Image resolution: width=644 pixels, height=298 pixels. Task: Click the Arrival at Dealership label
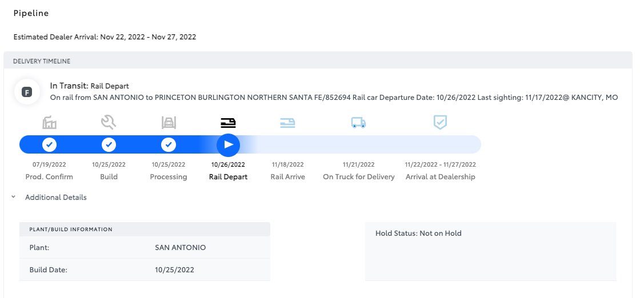[x=440, y=177]
